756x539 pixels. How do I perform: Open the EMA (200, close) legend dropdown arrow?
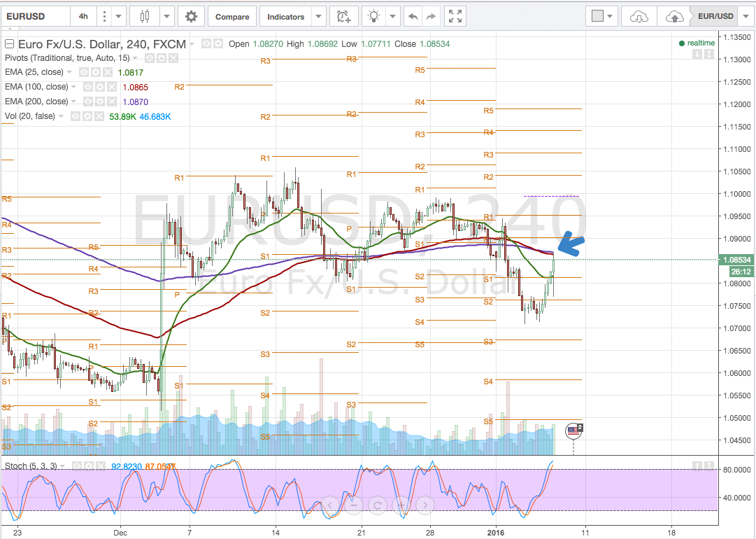74,101
